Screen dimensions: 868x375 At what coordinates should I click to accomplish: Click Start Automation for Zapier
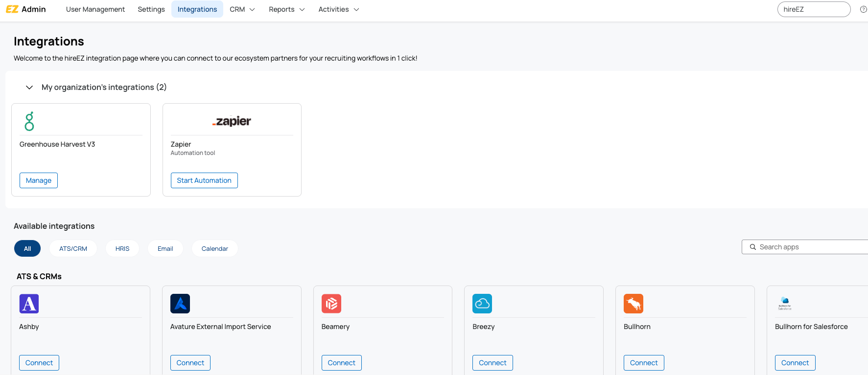pos(204,180)
